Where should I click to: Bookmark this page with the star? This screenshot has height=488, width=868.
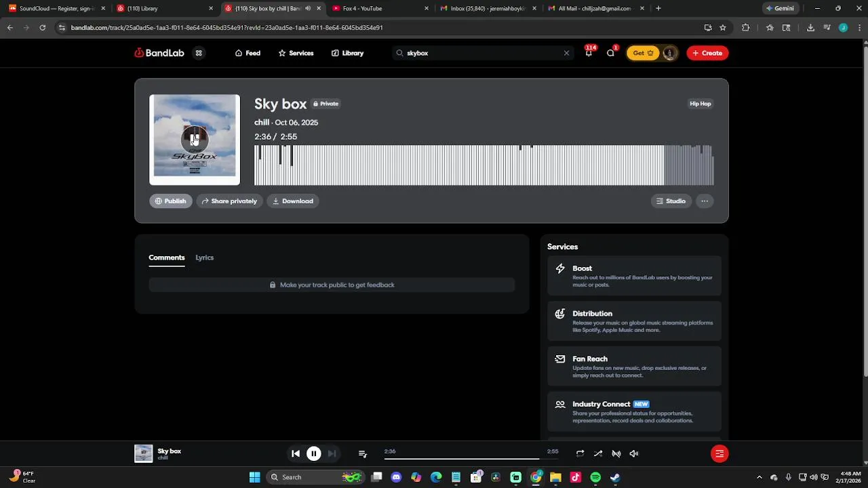pyautogui.click(x=723, y=28)
